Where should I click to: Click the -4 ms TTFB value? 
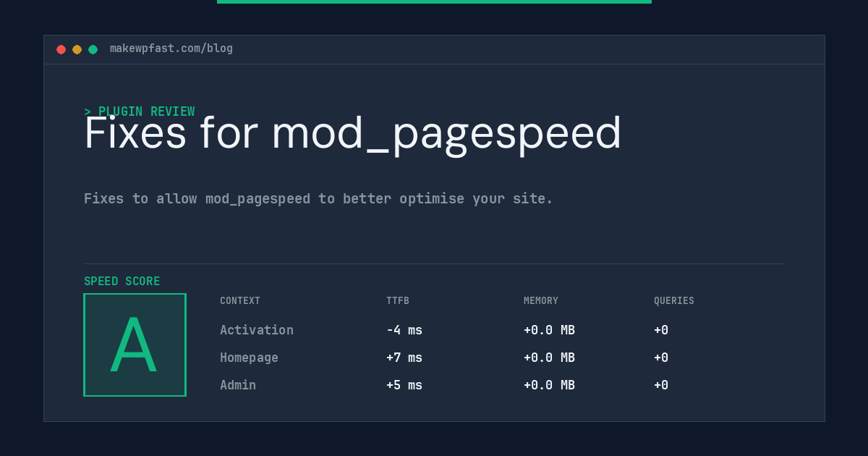click(404, 330)
